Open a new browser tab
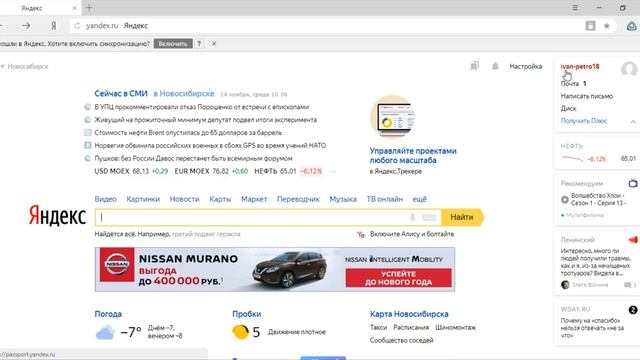 tap(89, 8)
